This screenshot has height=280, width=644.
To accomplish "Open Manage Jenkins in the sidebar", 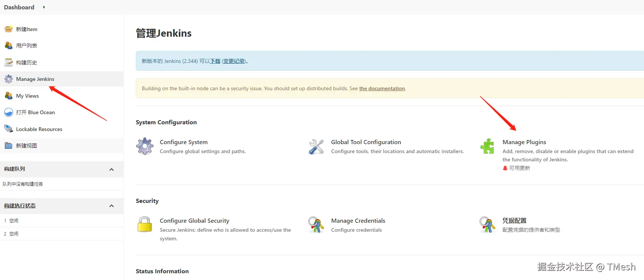I will coord(35,79).
